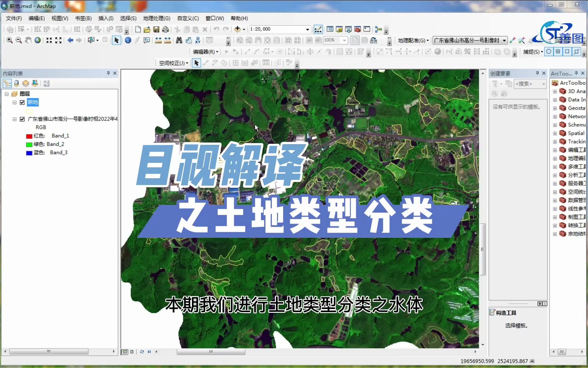Collapse the 图层 data frame tree
This screenshot has height=368, width=588.
point(6,94)
